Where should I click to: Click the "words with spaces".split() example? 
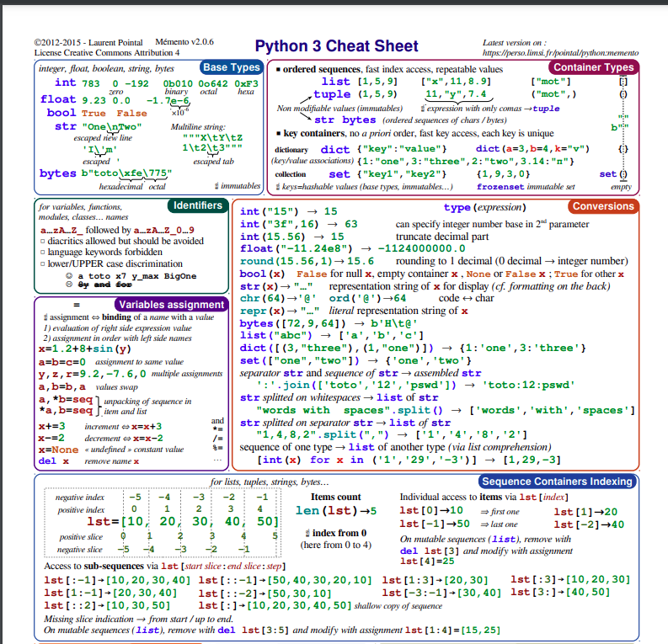pos(445,410)
